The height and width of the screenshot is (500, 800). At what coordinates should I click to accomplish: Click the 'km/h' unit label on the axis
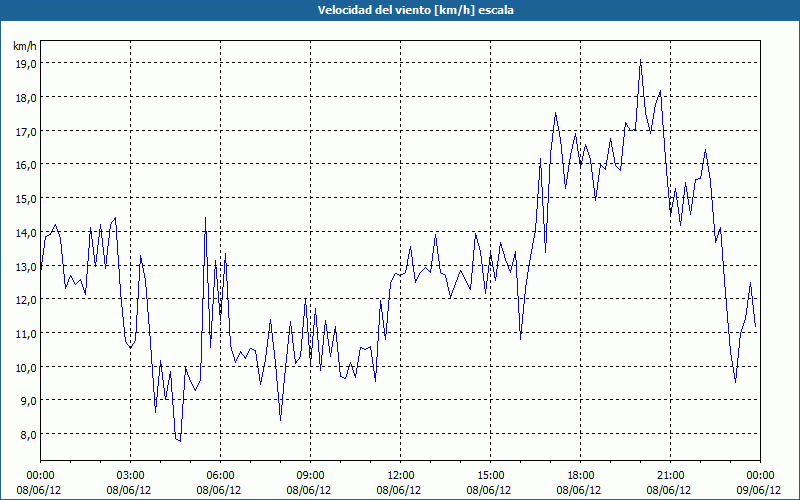(25, 46)
